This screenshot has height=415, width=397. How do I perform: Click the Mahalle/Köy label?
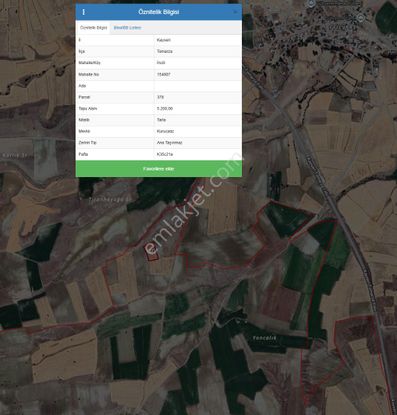coord(90,63)
